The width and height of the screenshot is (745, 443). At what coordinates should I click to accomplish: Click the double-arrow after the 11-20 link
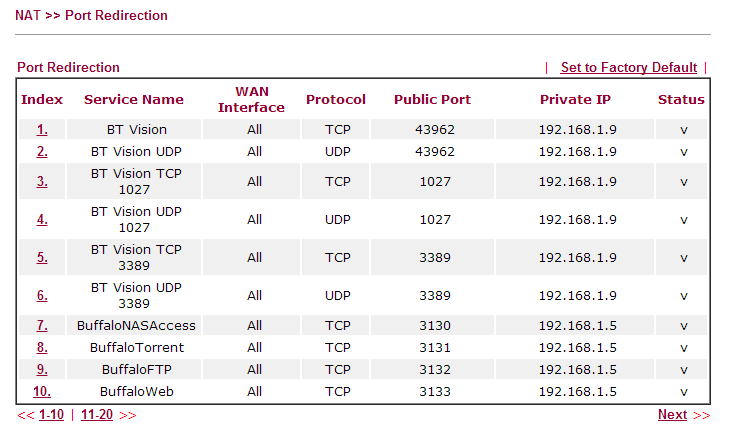pyautogui.click(x=127, y=415)
